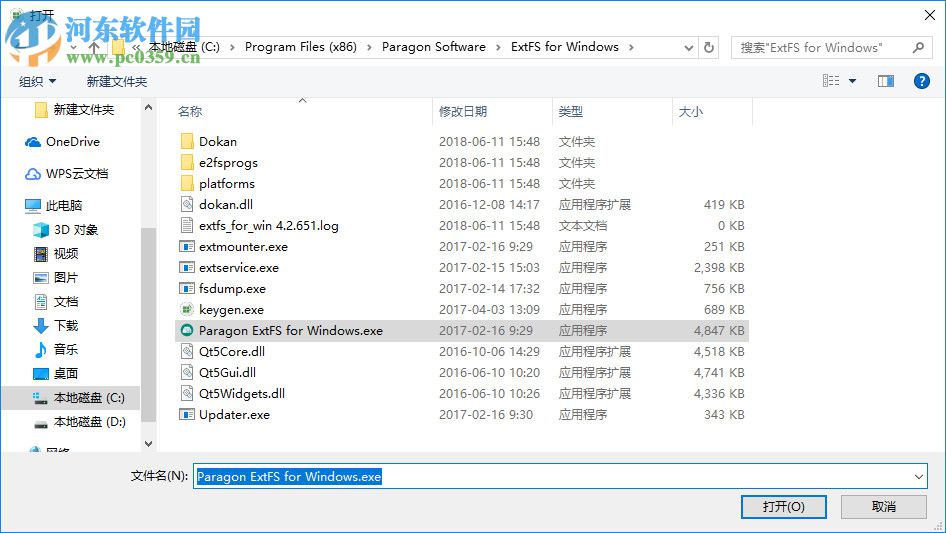This screenshot has height=533, width=946.
Task: Select the Updater.exe file name
Action: (234, 415)
